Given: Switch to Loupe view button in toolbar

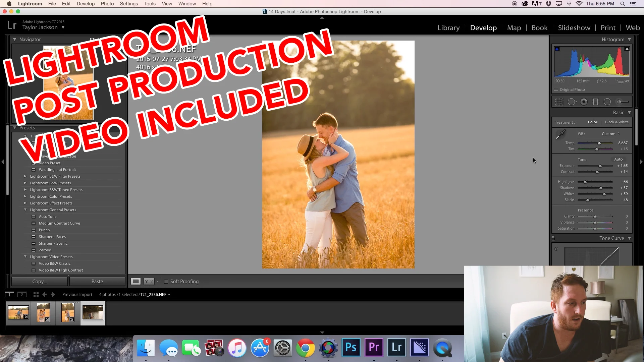Looking at the screenshot, I should tap(136, 282).
